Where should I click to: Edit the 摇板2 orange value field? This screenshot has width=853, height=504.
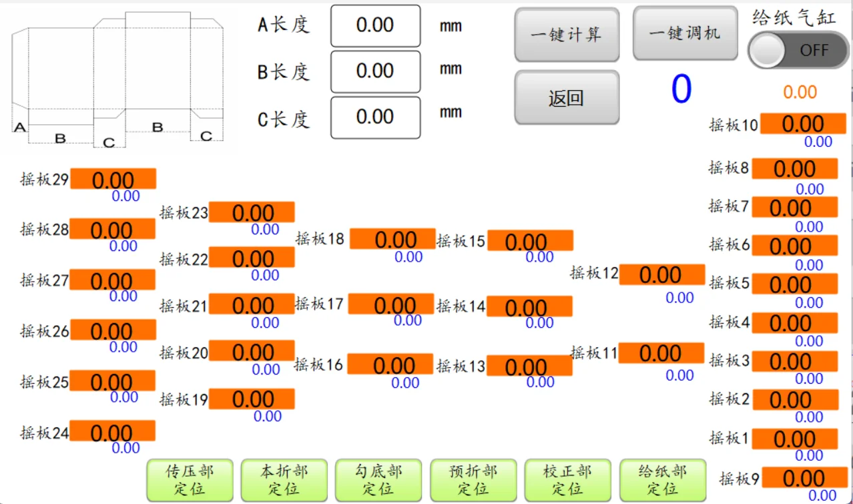coord(795,400)
